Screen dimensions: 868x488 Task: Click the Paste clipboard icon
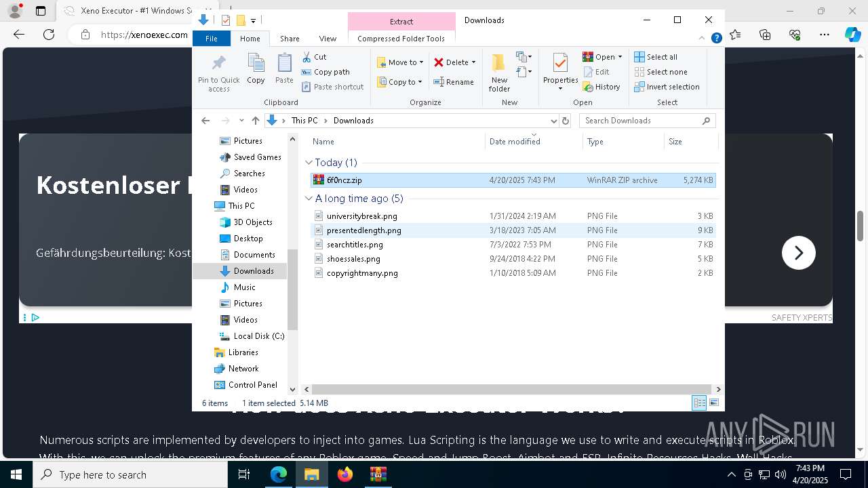click(284, 64)
